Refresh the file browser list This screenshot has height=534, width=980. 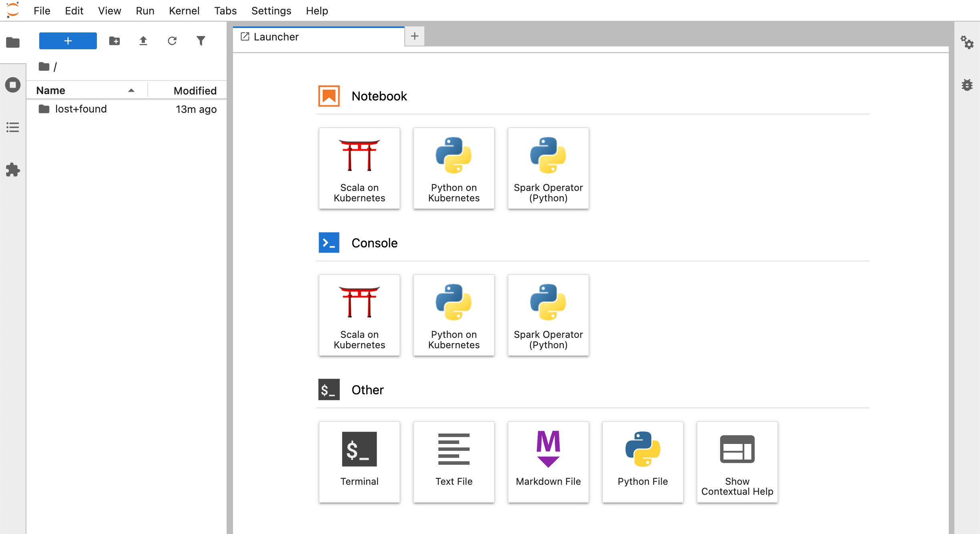pyautogui.click(x=172, y=41)
